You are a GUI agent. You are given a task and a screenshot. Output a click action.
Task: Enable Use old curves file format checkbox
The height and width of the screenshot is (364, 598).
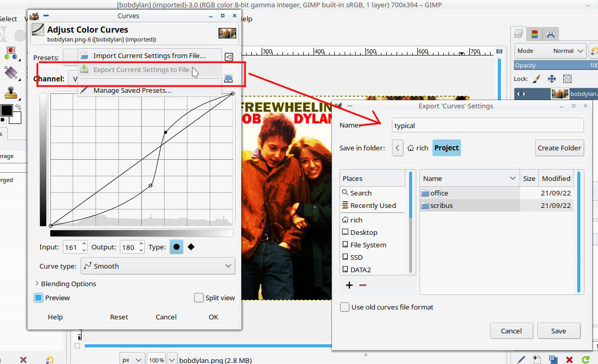(x=345, y=307)
